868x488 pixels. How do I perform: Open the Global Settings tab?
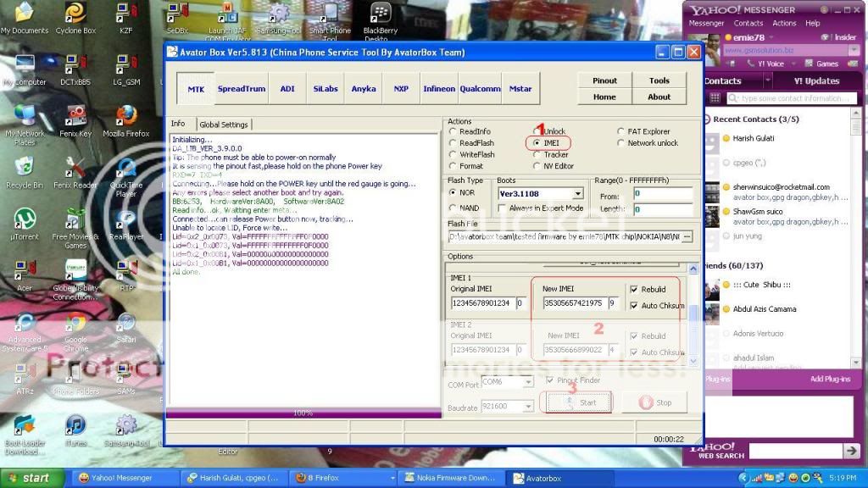tap(223, 123)
